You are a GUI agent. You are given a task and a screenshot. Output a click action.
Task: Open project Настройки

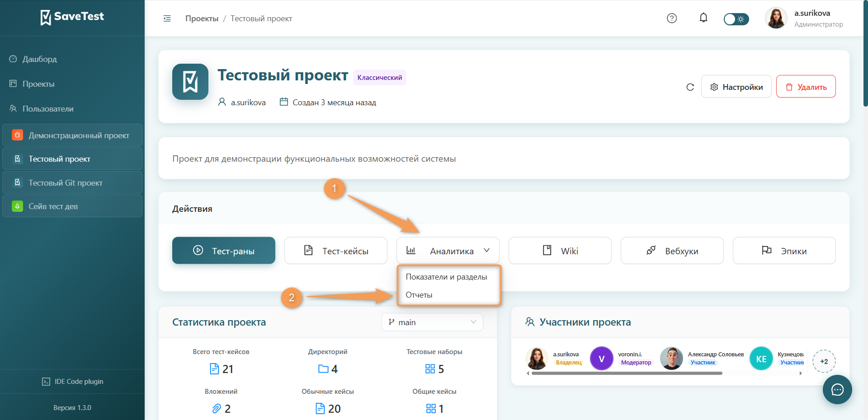coord(736,87)
